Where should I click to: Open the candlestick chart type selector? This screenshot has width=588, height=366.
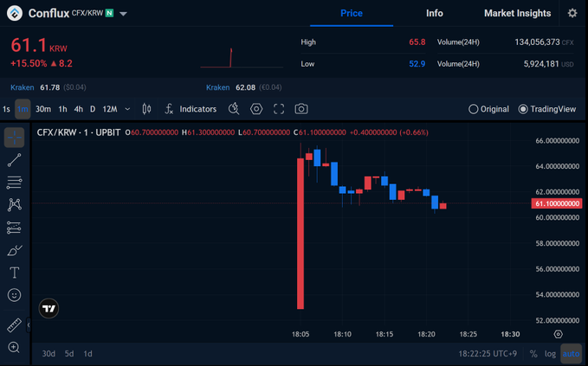point(146,109)
